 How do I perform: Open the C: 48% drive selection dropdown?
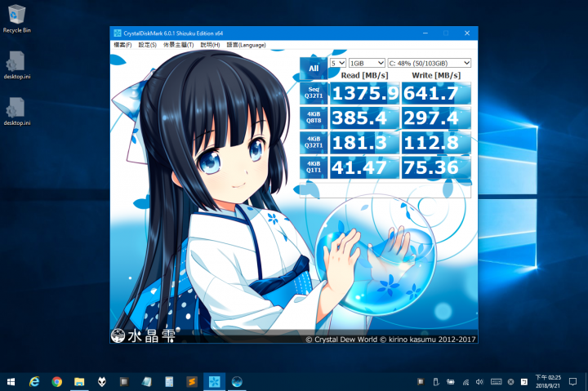[429, 63]
